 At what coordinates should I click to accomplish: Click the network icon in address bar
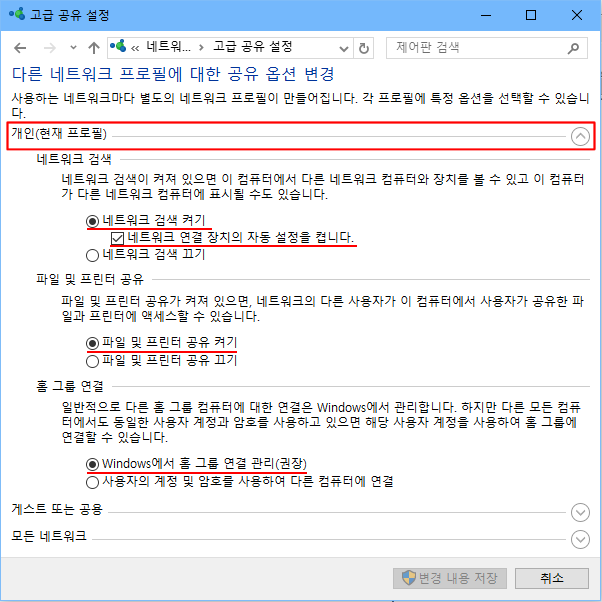pyautogui.click(x=119, y=47)
